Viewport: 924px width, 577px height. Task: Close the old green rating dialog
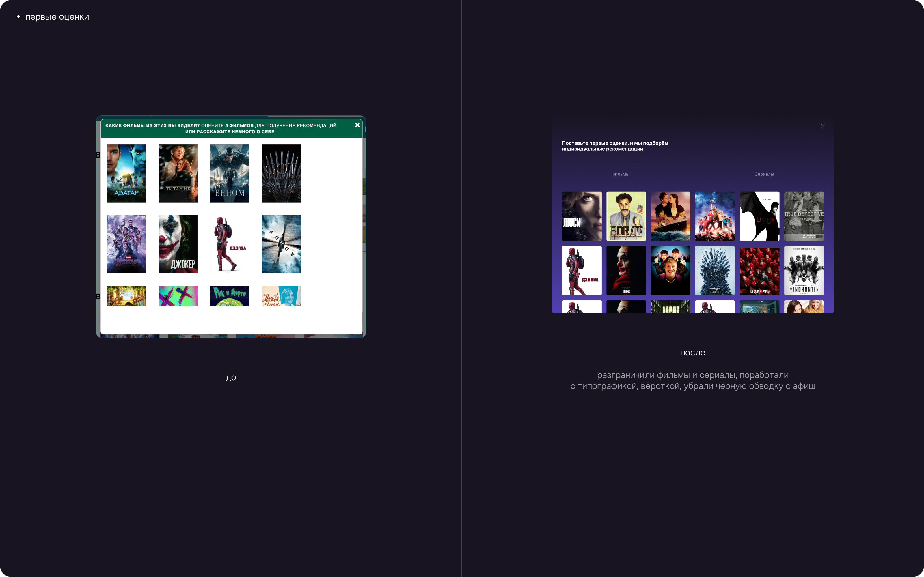357,125
